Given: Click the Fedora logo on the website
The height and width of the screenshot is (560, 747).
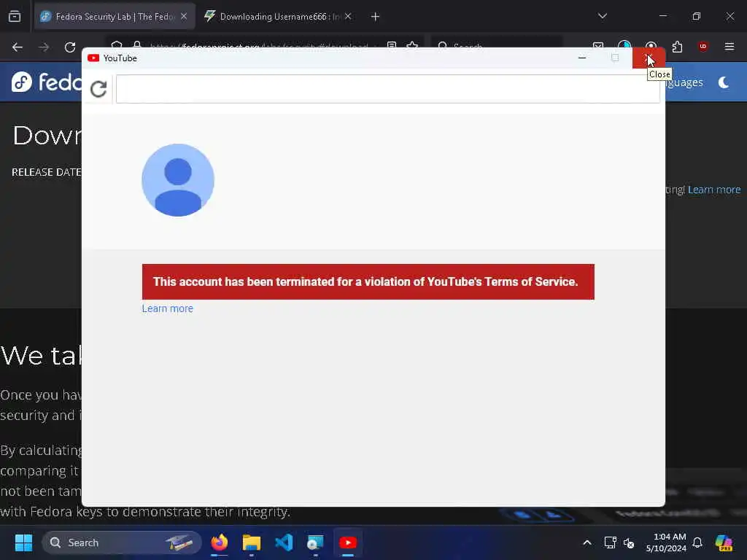Looking at the screenshot, I should click(46, 82).
